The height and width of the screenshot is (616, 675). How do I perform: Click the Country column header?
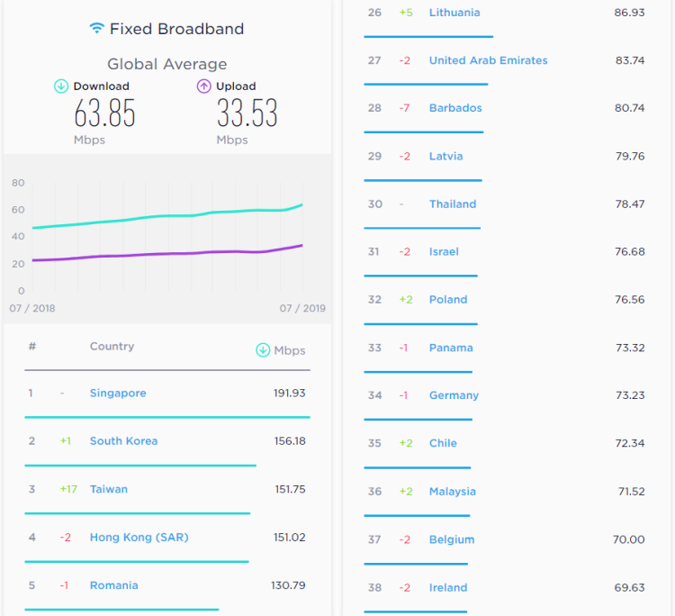point(112,347)
